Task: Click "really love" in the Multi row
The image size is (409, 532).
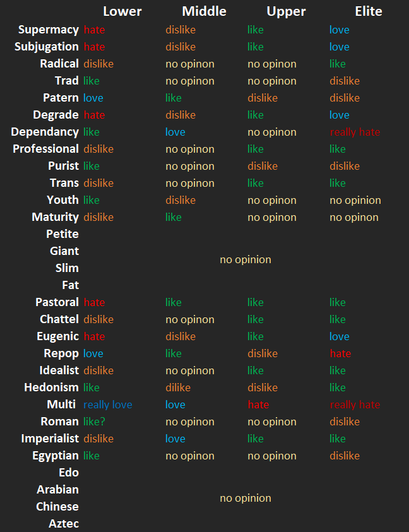Action: point(108,405)
